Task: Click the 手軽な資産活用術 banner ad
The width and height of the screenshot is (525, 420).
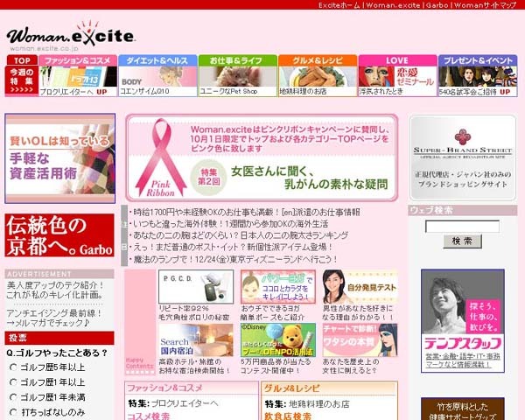Action: point(59,158)
